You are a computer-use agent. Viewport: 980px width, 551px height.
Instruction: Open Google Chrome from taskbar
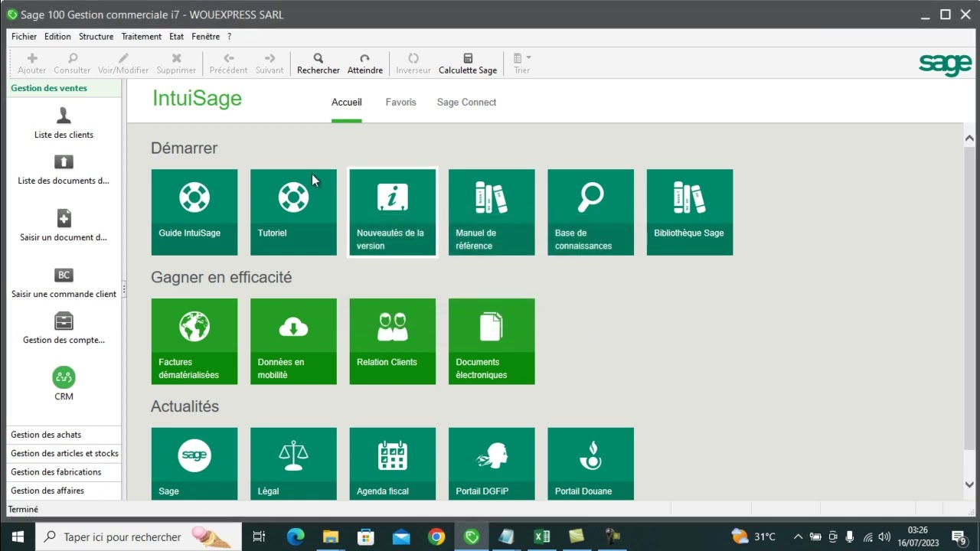(x=436, y=536)
